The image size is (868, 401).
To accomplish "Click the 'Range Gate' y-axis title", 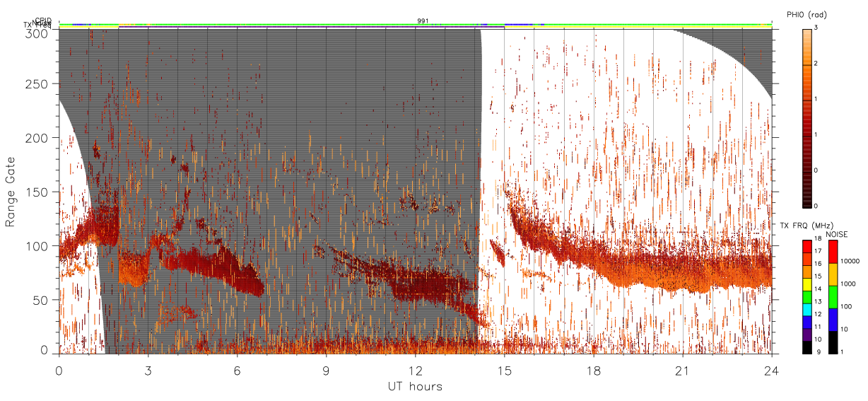I will (x=11, y=192).
